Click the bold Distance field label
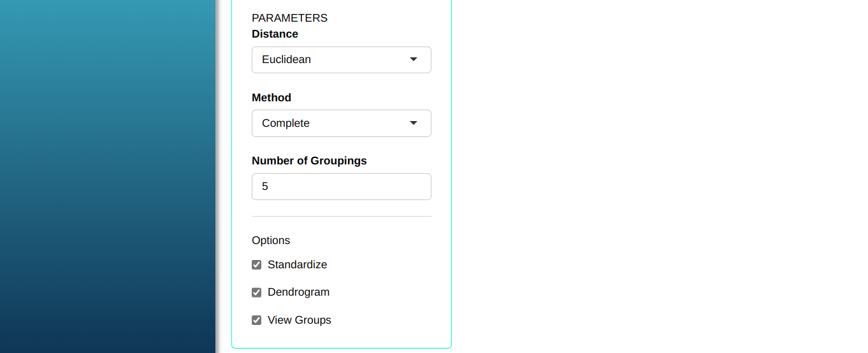 (275, 34)
